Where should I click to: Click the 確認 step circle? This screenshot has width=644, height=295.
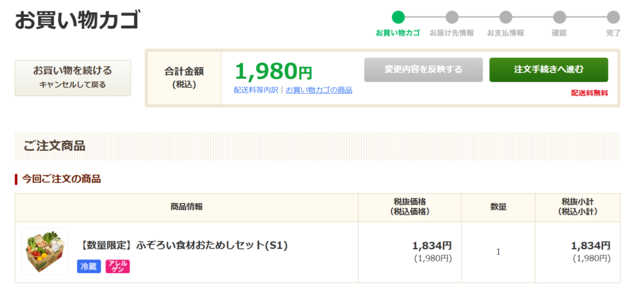pos(559,17)
